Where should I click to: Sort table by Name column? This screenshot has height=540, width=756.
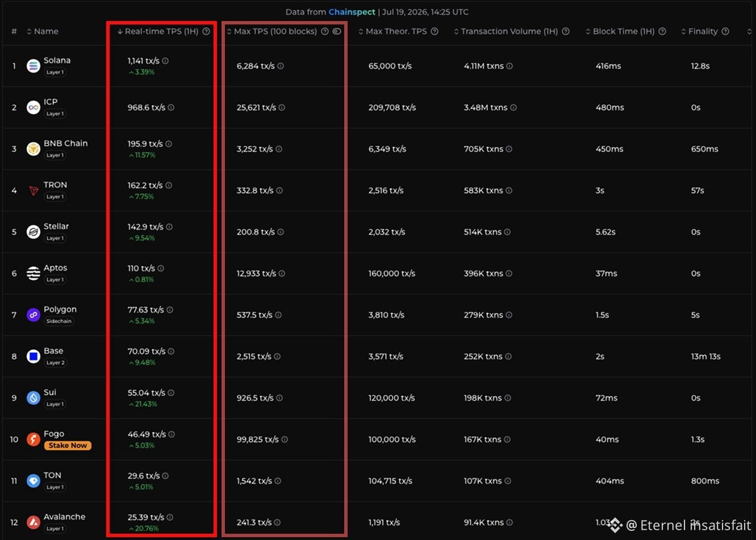coord(43,31)
